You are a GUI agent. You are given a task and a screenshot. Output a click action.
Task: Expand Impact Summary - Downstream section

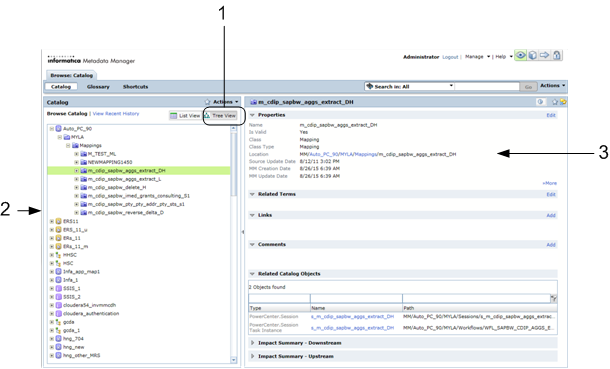(x=252, y=343)
